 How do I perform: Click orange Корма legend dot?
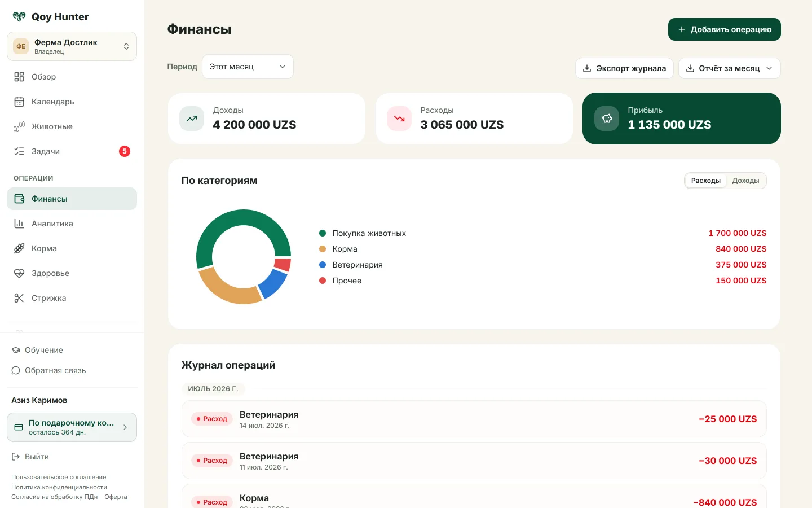[323, 249]
